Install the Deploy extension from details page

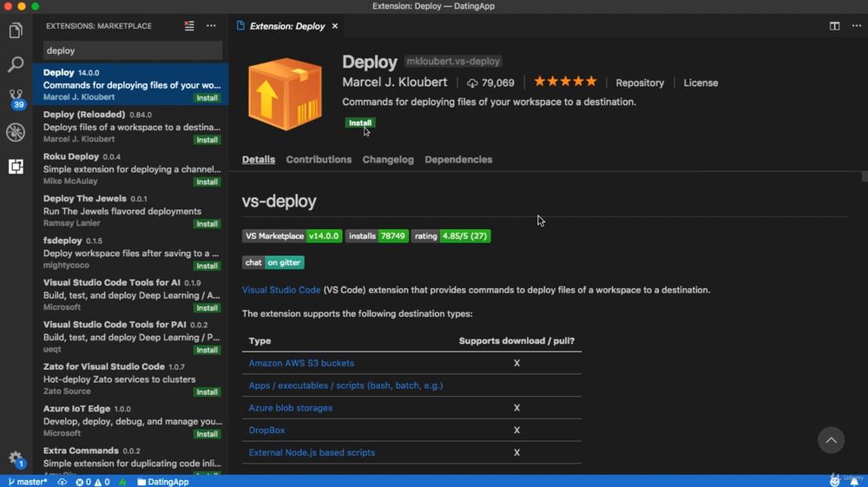[360, 123]
